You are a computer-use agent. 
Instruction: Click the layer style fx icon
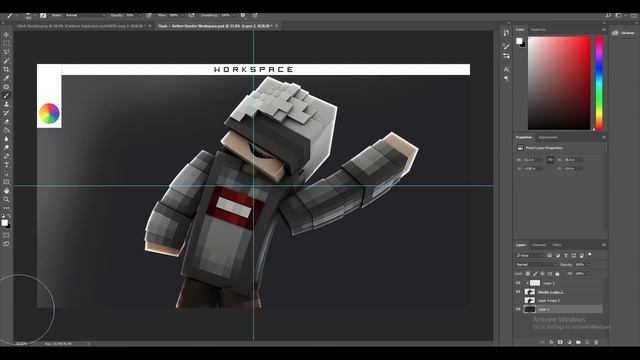pyautogui.click(x=551, y=342)
